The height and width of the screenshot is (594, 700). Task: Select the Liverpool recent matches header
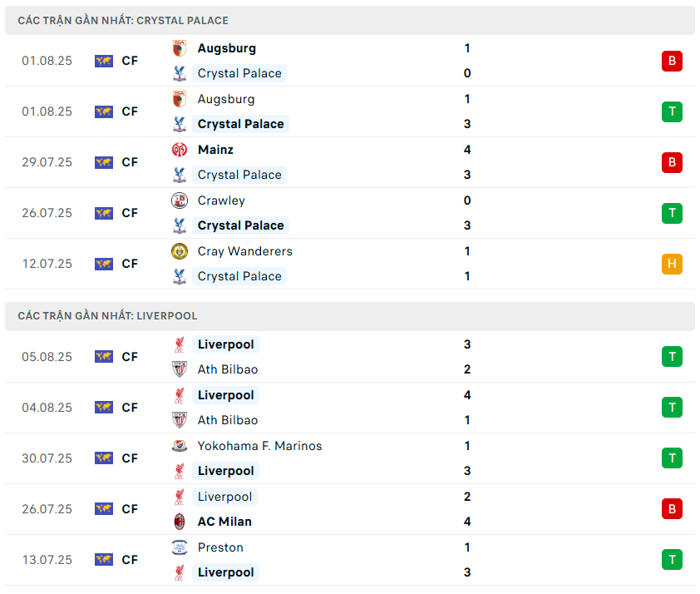(x=350, y=316)
